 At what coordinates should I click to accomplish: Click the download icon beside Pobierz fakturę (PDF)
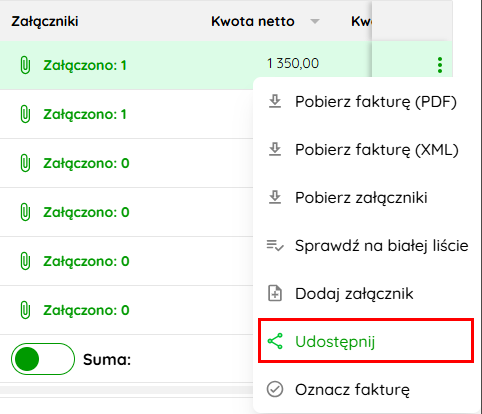275,102
